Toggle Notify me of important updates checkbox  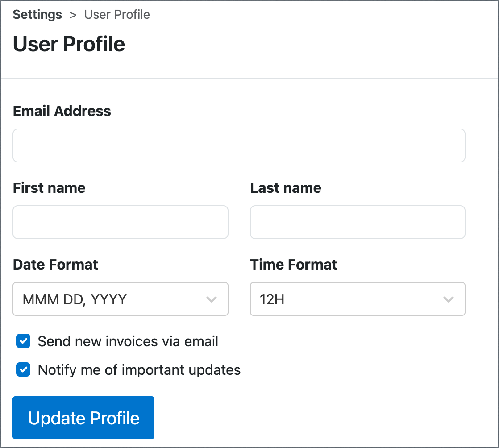click(23, 369)
